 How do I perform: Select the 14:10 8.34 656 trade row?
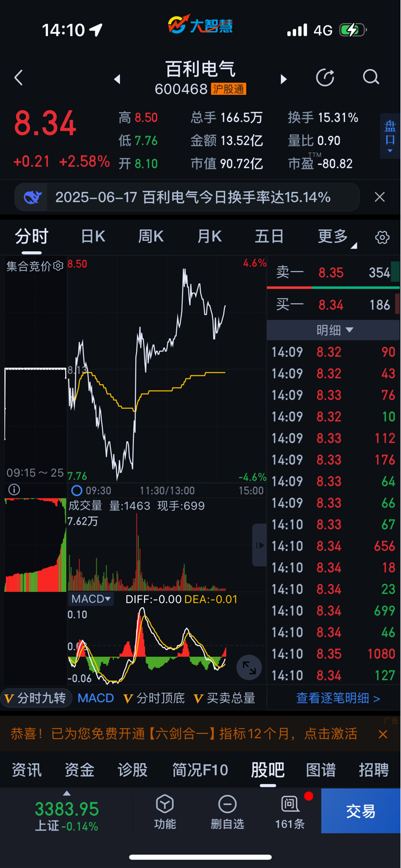(x=333, y=546)
